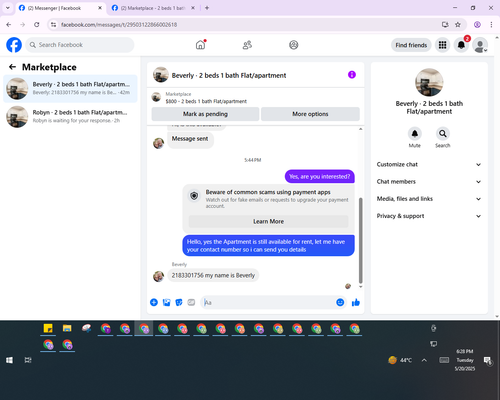Switch to Messenger | Facebook tab

pyautogui.click(x=60, y=8)
